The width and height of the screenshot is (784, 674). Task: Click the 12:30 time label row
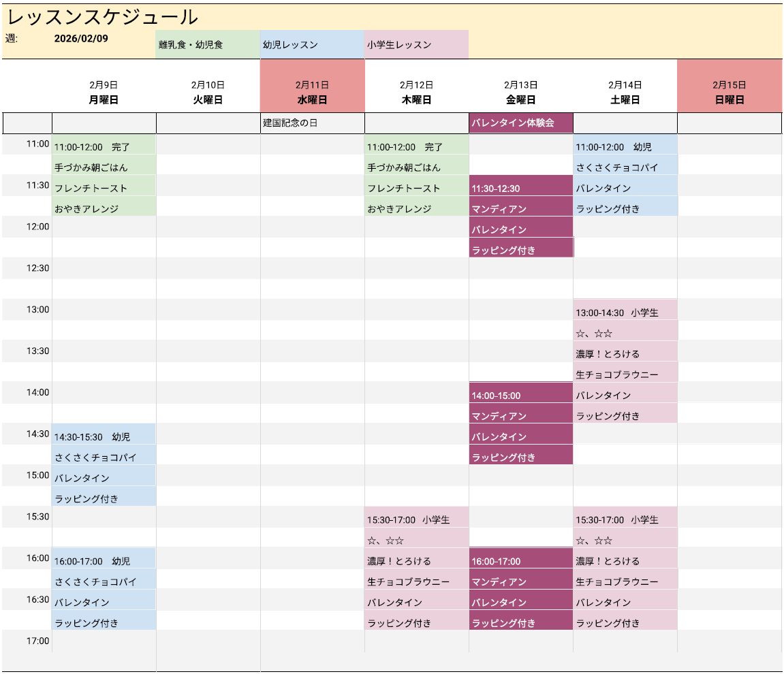pos(38,268)
